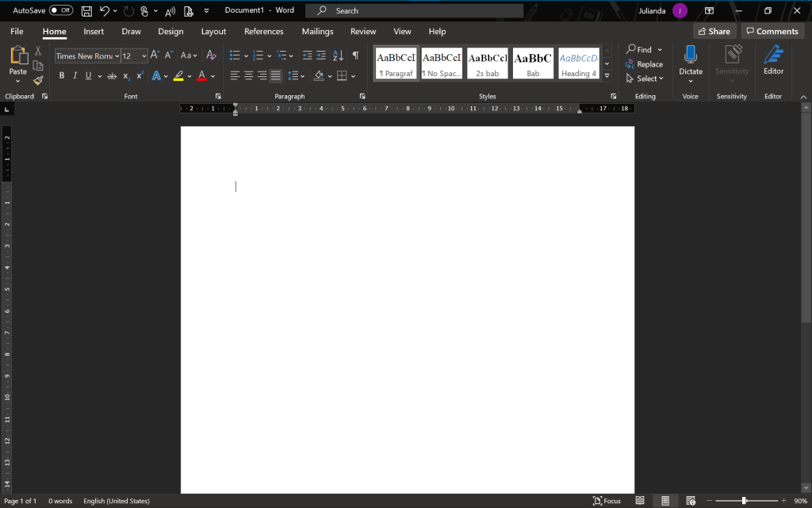Toggle Justify paragraph alignment

[x=275, y=76]
